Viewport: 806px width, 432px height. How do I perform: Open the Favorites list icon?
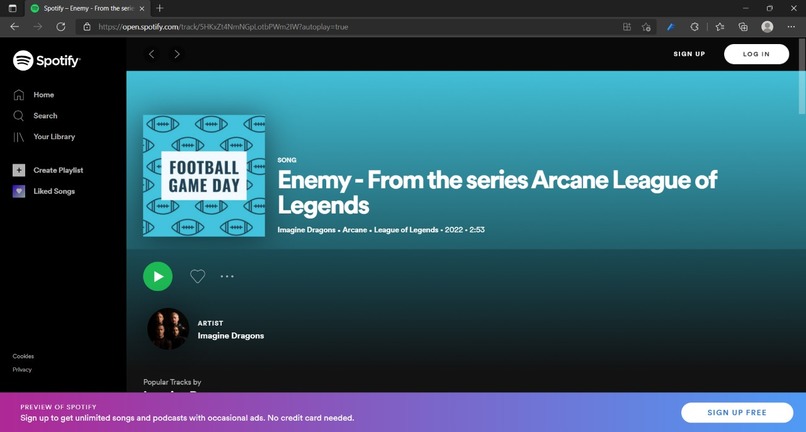[x=720, y=27]
